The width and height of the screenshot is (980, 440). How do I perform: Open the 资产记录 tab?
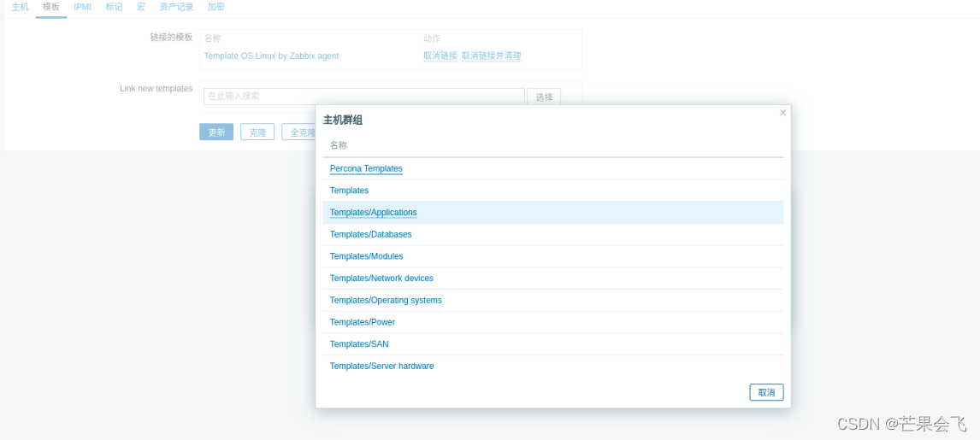[176, 7]
